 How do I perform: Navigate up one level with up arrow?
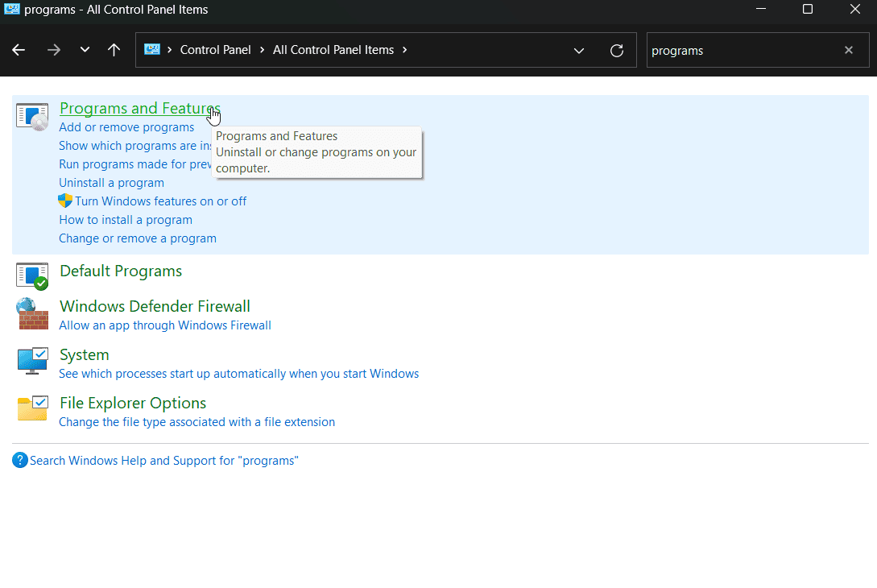point(114,50)
